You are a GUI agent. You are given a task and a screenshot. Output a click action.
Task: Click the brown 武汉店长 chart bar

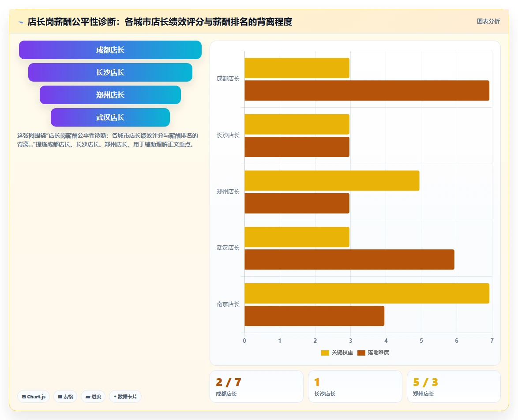click(349, 259)
